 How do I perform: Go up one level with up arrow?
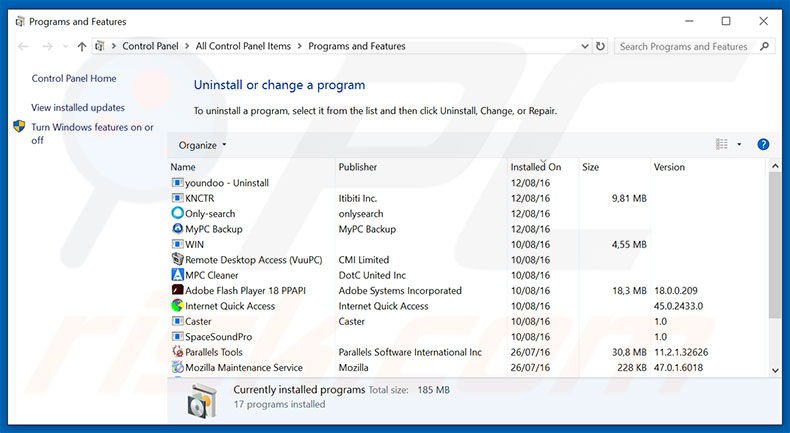tap(82, 46)
